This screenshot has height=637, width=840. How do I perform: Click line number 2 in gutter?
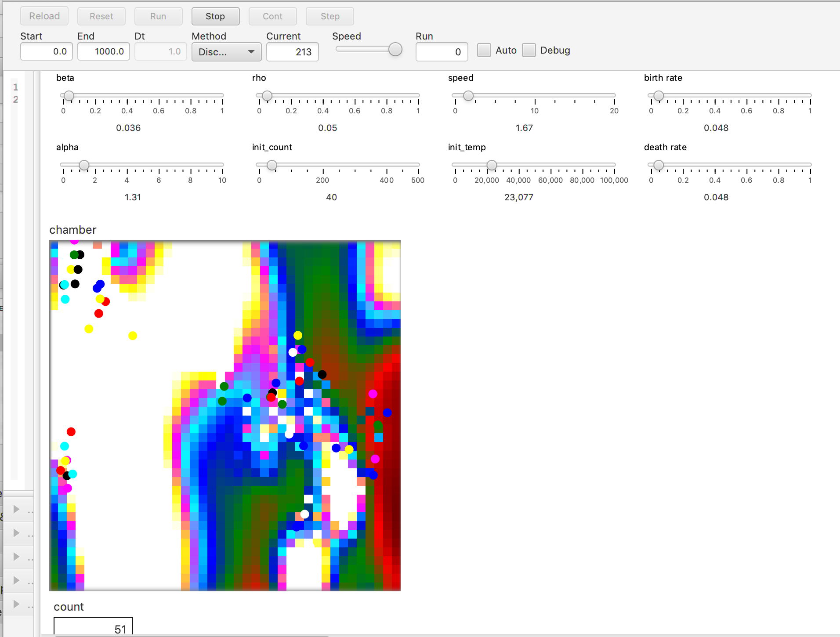(15, 99)
